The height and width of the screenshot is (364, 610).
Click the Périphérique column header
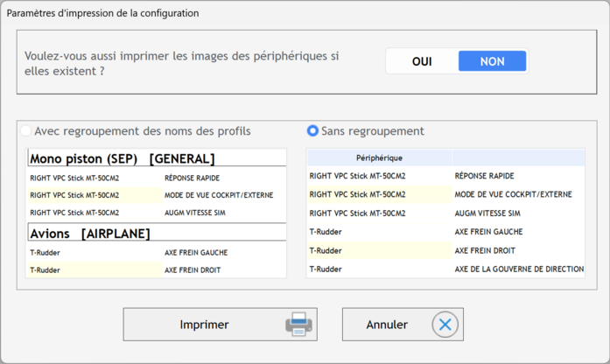click(379, 157)
